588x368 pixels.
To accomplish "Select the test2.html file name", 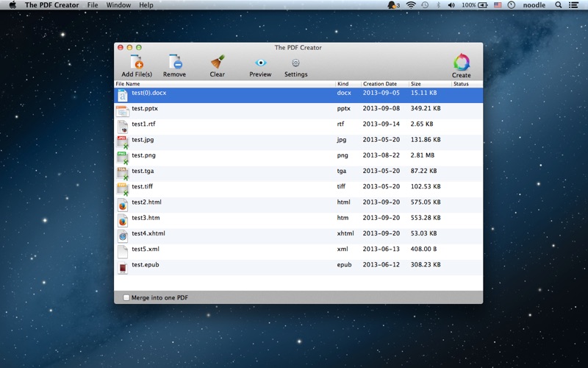I will click(146, 202).
